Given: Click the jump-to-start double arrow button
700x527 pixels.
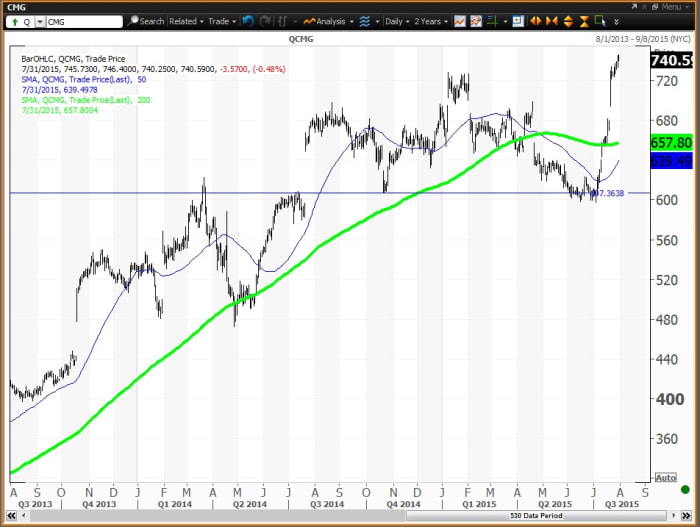Looking at the screenshot, I should 11,516.
